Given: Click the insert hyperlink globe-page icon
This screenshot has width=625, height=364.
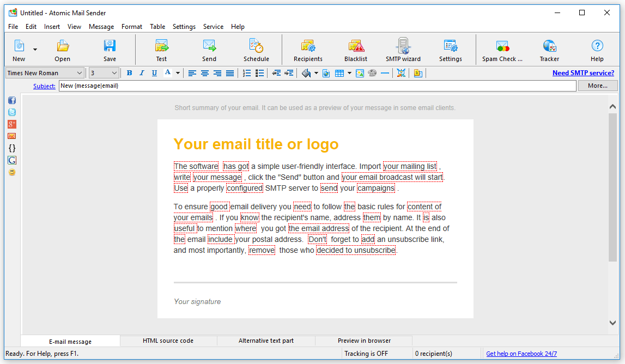Looking at the screenshot, I should 326,73.
